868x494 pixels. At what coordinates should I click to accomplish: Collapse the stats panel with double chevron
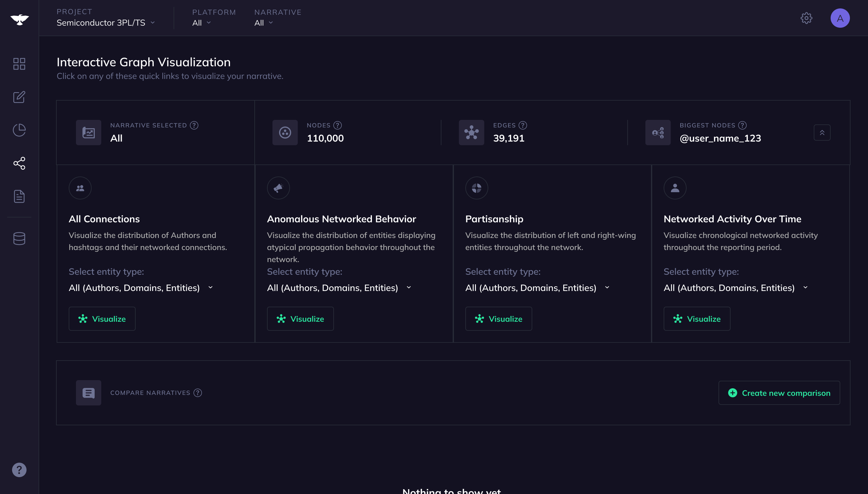click(822, 133)
